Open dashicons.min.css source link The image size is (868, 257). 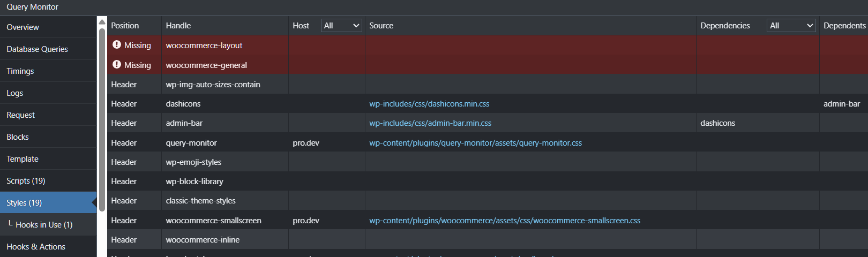(x=429, y=104)
